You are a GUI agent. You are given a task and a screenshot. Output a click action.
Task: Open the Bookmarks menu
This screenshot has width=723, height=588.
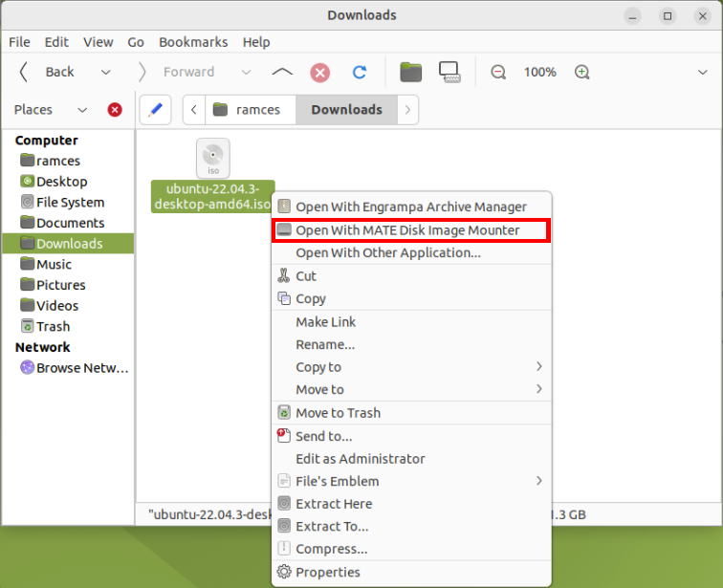click(193, 42)
